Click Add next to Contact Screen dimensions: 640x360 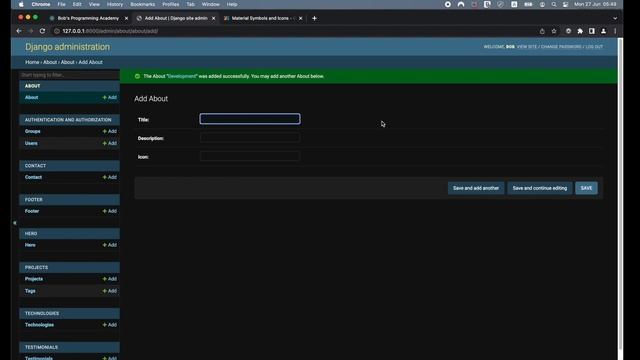click(110, 178)
